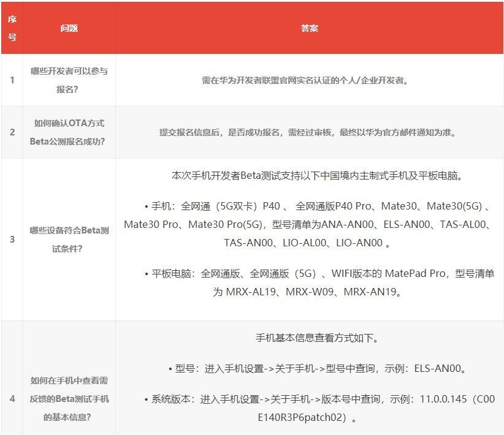Click question 如何确认OTA方式Beta公测报名成功?
The image size is (504, 435).
point(67,132)
